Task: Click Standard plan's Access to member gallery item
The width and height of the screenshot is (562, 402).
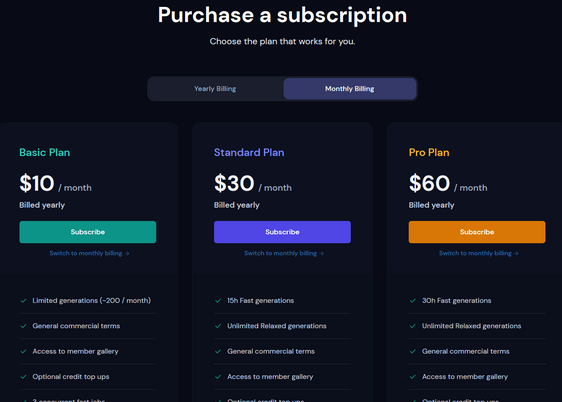Action: coord(270,377)
